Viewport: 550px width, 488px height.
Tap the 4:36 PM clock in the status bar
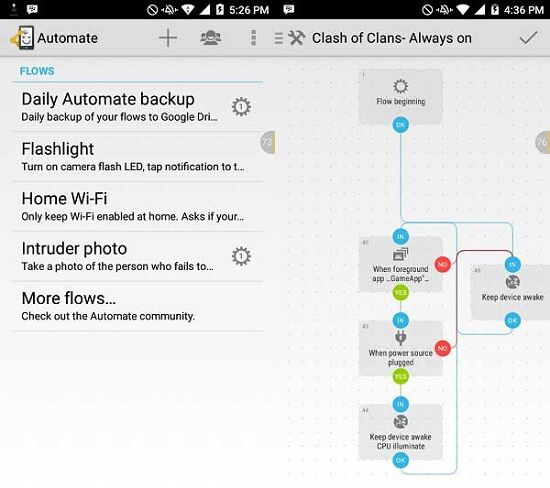[524, 10]
